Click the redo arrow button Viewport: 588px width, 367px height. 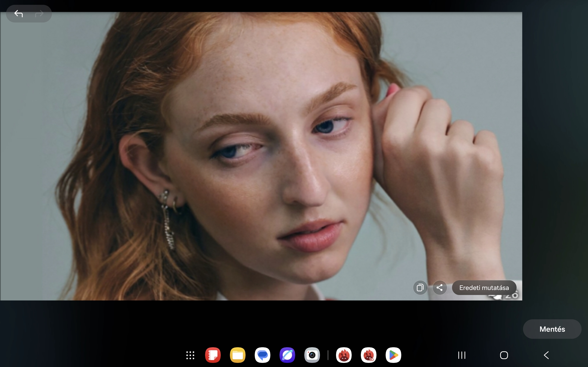pyautogui.click(x=39, y=14)
